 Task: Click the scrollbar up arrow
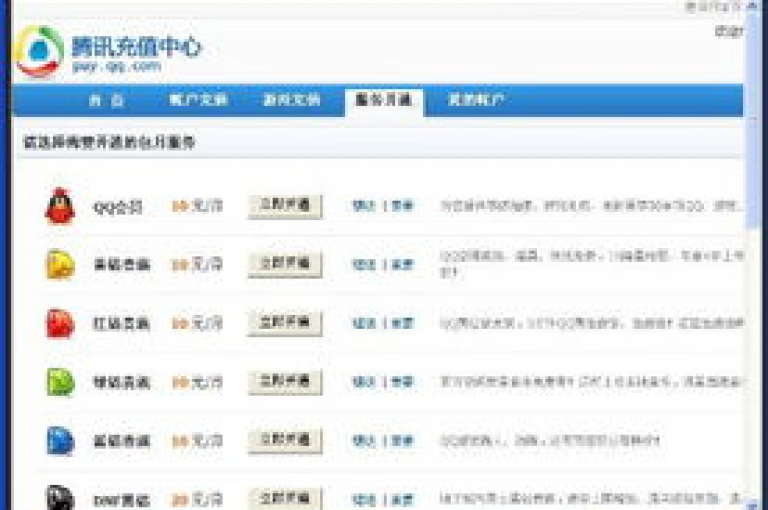coord(752,6)
